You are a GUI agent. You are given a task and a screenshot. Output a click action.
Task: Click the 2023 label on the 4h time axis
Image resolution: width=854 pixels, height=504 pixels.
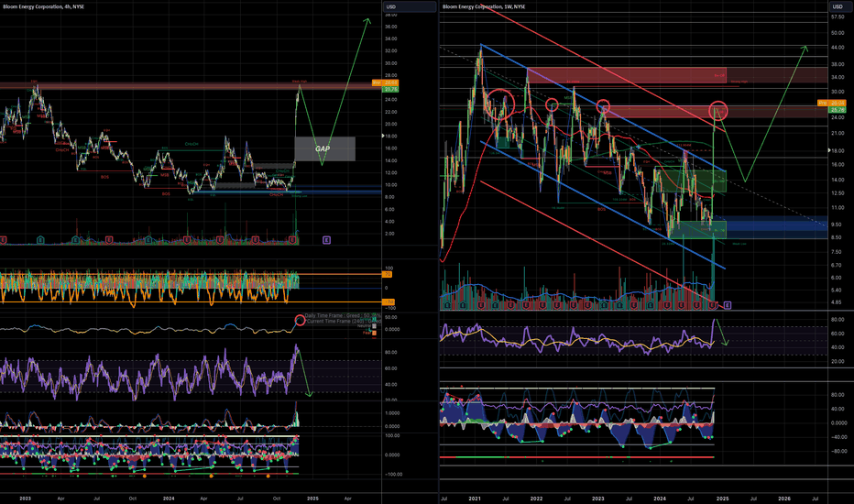(25, 499)
